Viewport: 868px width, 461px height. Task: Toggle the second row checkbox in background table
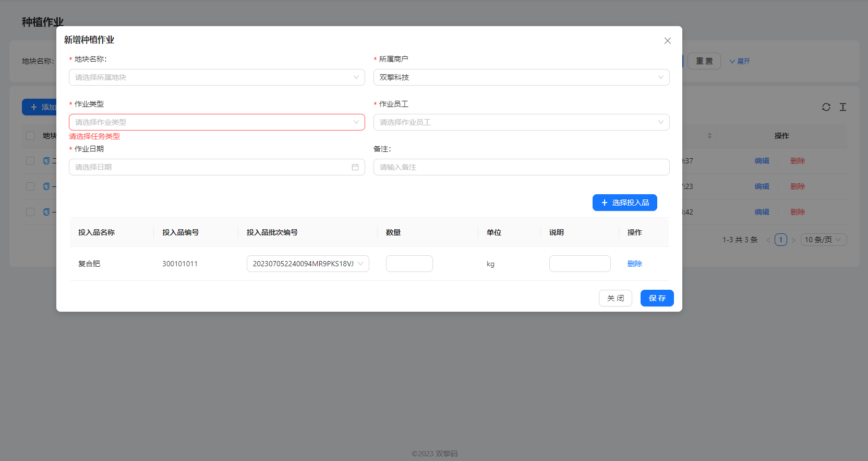click(x=30, y=186)
